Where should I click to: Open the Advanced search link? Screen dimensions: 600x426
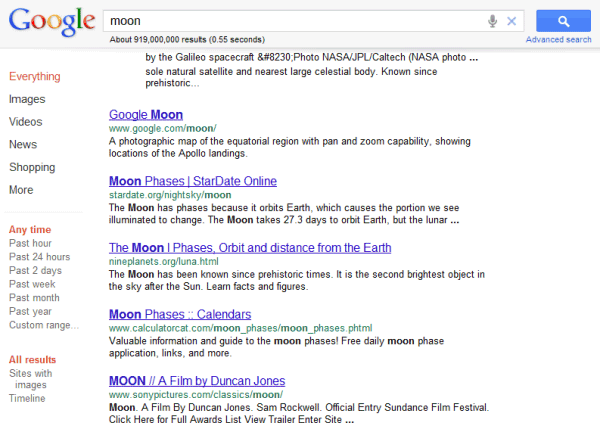coord(558,39)
